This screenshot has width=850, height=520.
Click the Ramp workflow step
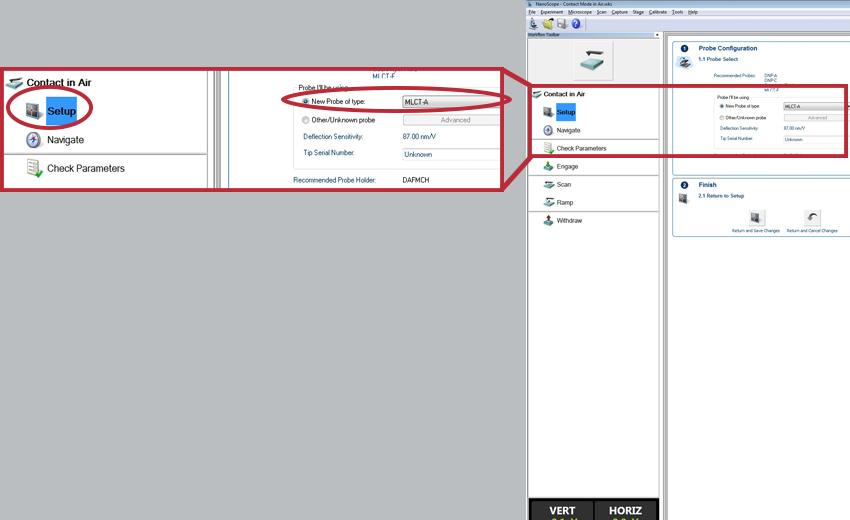pos(564,202)
